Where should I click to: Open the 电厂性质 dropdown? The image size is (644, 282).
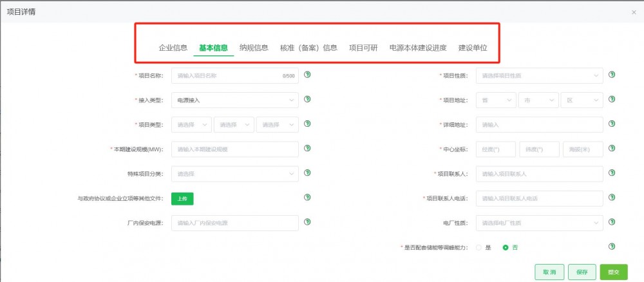point(539,223)
